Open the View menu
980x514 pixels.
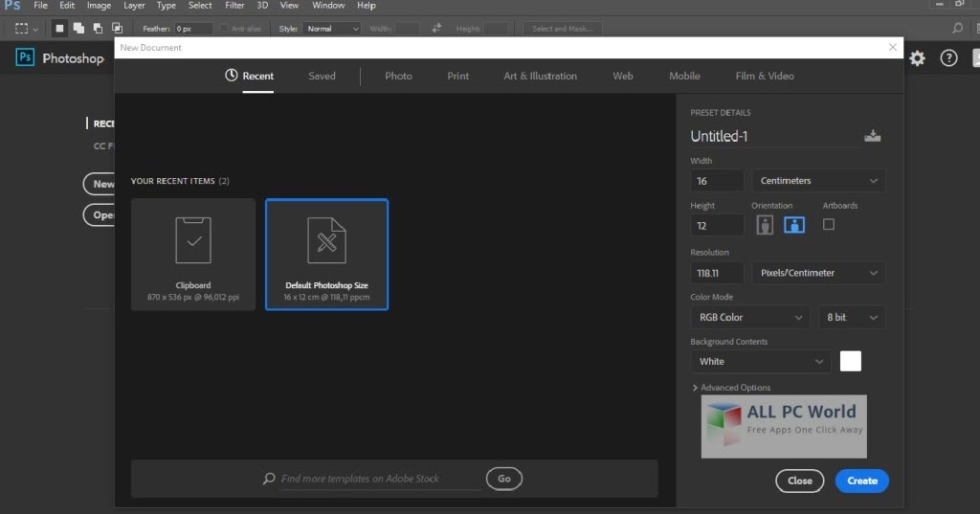point(289,6)
